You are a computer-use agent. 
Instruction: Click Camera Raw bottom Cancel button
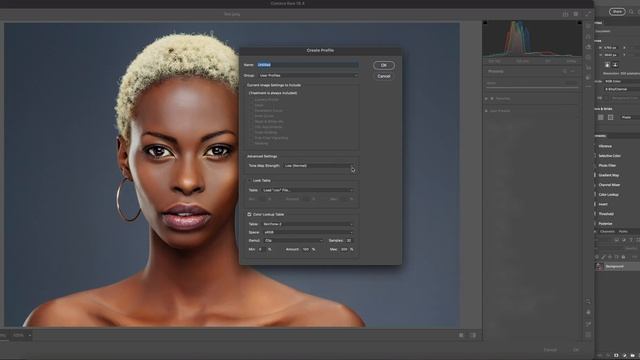click(550, 350)
